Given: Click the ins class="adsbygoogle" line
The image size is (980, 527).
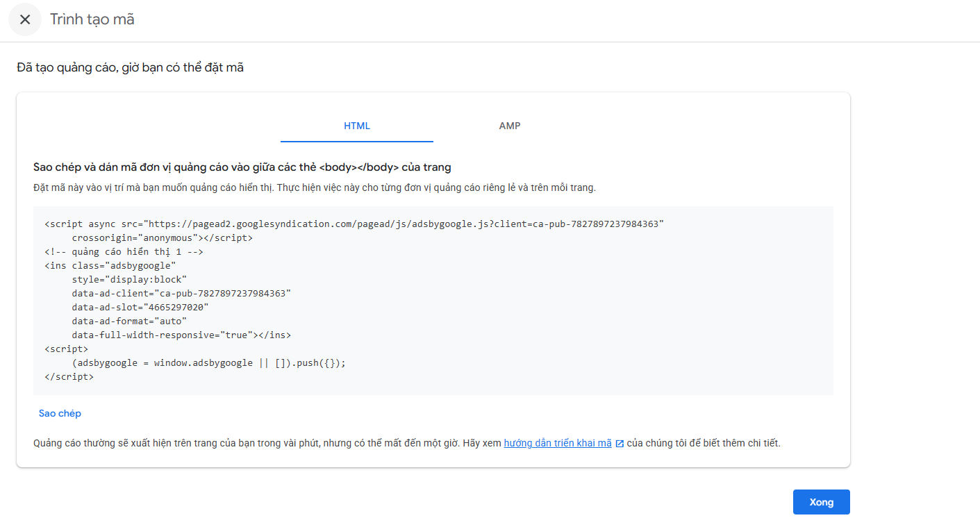Looking at the screenshot, I should (x=110, y=265).
